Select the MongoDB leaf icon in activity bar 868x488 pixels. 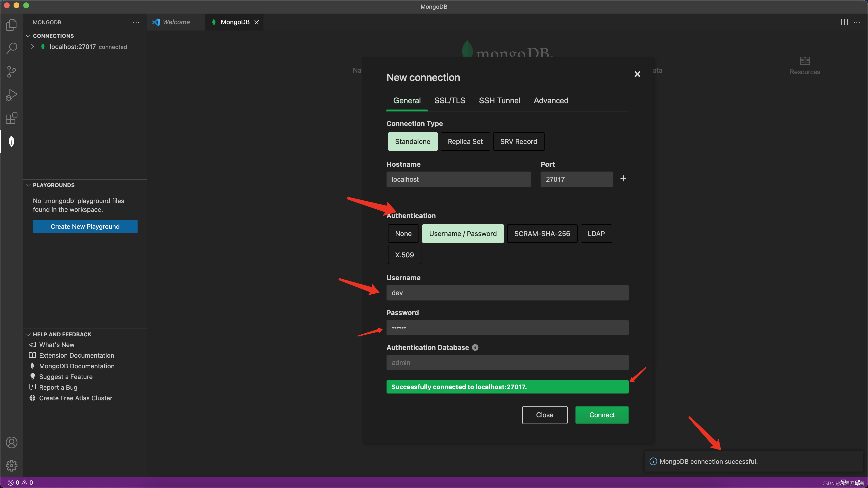click(x=11, y=142)
